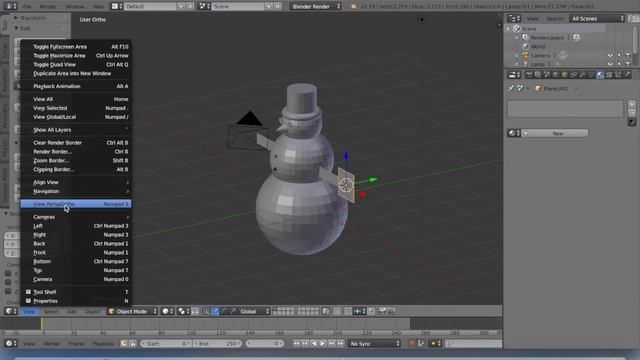Expand the RenderLayers item in the outliner

(x=517, y=38)
